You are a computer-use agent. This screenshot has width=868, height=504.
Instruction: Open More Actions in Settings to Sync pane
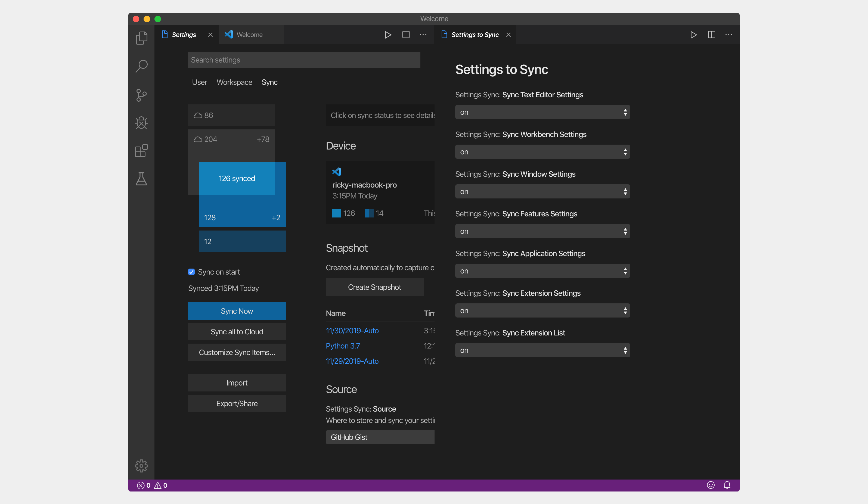click(x=728, y=35)
